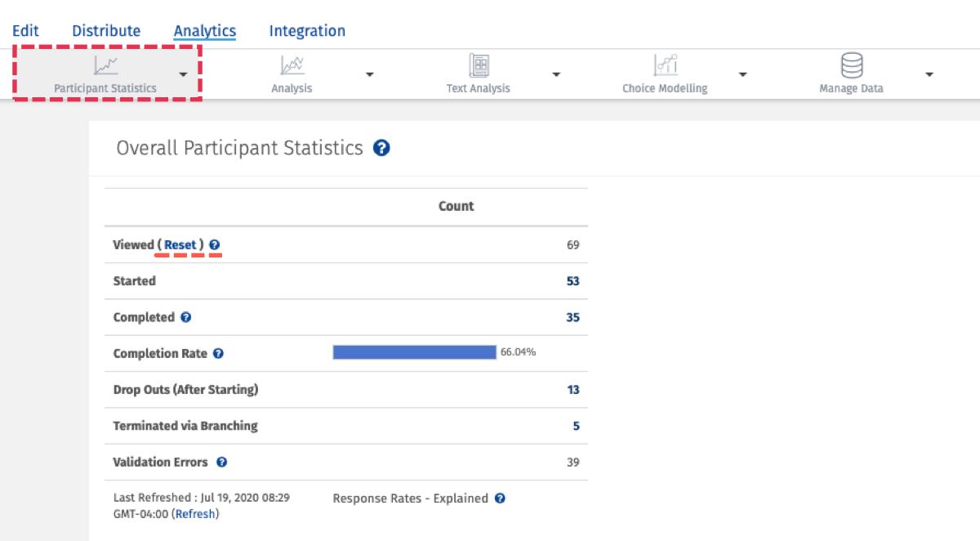
Task: Open Completion Rate help tooltip icon
Action: 218,354
